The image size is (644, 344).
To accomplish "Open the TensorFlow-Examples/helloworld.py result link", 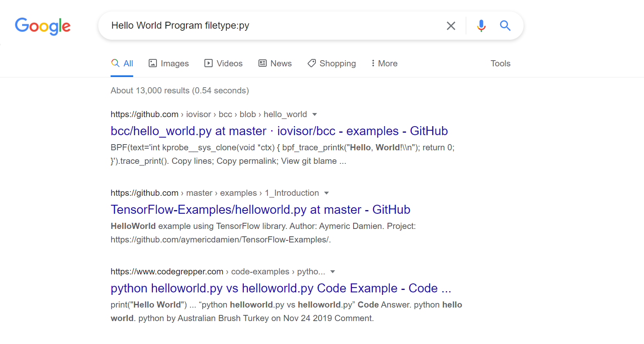I will (x=261, y=210).
